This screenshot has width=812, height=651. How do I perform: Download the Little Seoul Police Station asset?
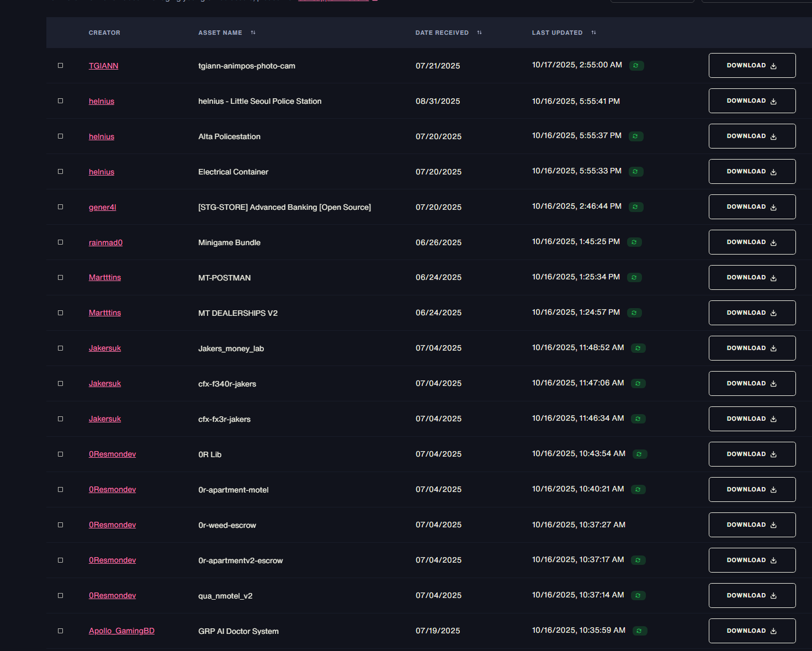pyautogui.click(x=752, y=101)
